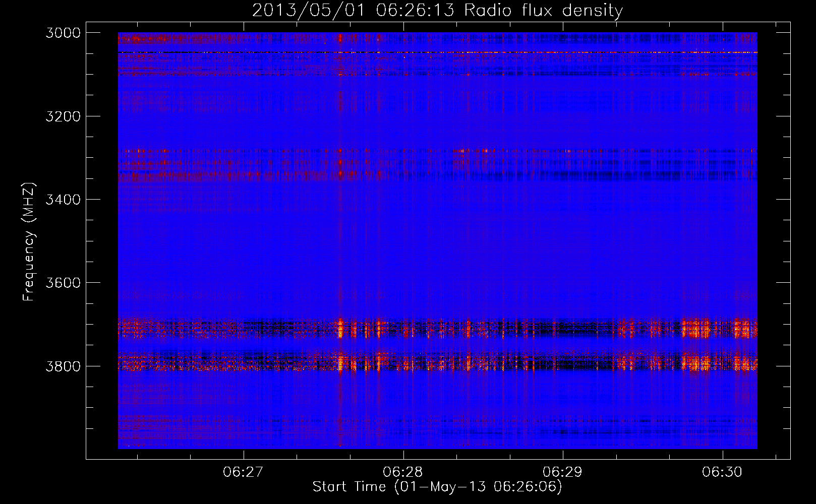Click the 3800 frequency tick label
The image size is (816, 504).
point(63,366)
